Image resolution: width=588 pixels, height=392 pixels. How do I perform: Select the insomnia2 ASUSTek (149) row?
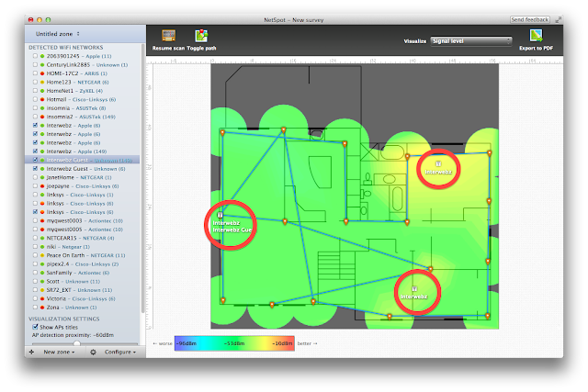[83, 117]
